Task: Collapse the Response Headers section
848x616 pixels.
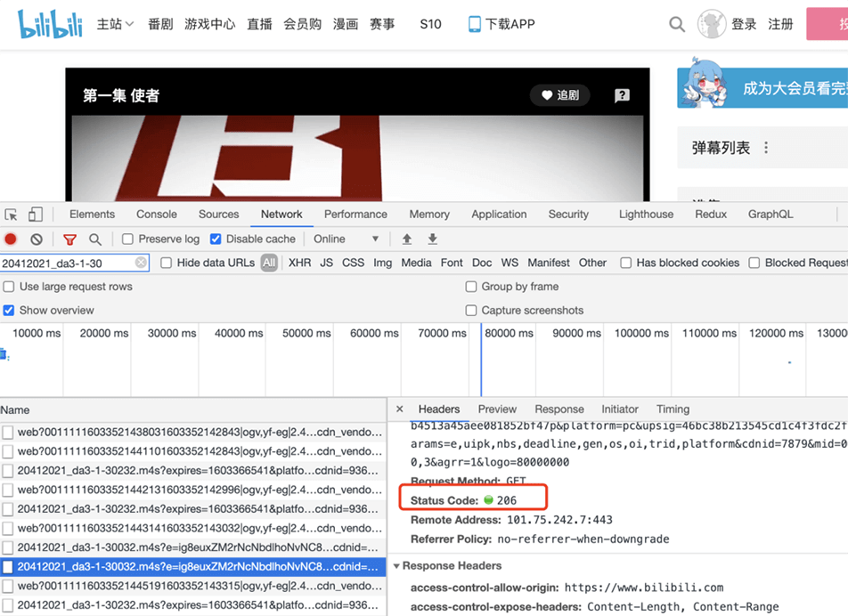Action: click(397, 566)
